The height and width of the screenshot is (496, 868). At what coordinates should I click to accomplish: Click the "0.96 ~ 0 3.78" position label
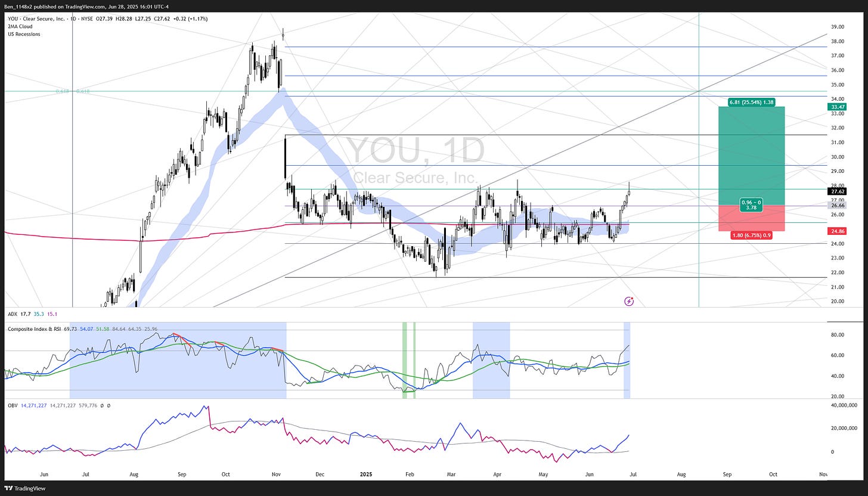tap(751, 204)
